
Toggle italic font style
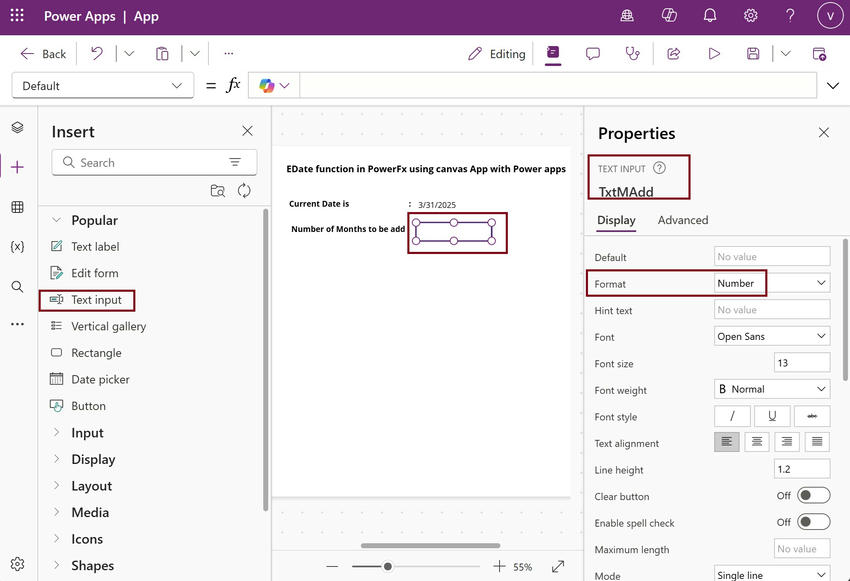(x=732, y=416)
